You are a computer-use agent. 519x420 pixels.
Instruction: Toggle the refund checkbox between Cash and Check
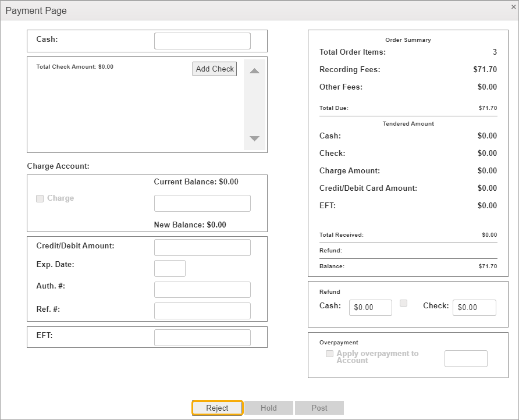pos(404,303)
